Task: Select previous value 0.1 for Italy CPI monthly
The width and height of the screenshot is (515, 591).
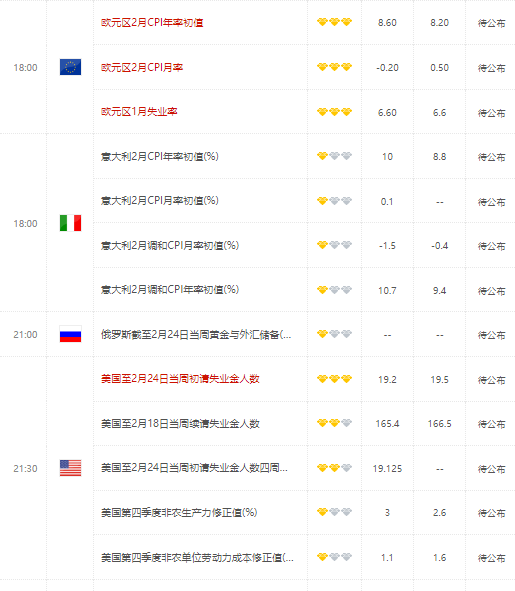Action: click(x=387, y=201)
